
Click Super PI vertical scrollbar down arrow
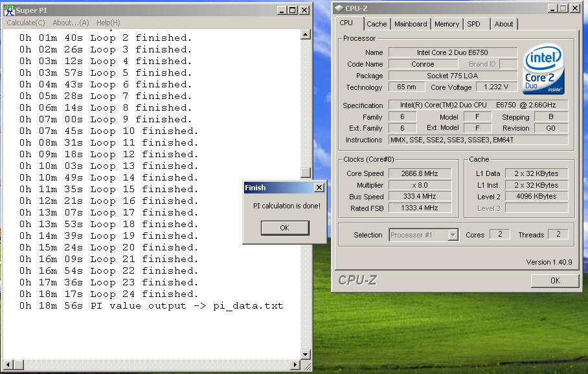(306, 354)
